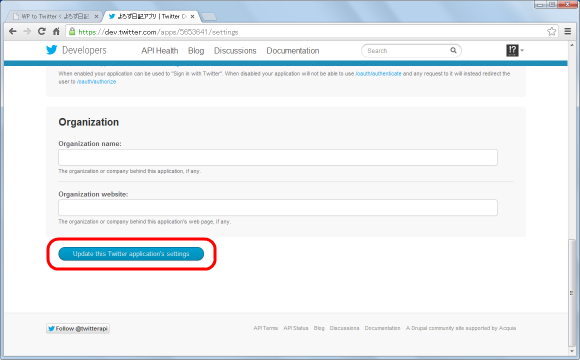Open the Acquia footer link
This screenshot has height=360, width=580.
click(x=508, y=328)
